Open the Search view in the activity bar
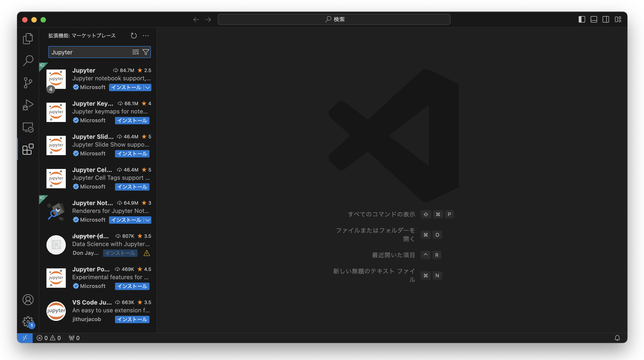Image resolution: width=644 pixels, height=360 pixels. click(28, 60)
